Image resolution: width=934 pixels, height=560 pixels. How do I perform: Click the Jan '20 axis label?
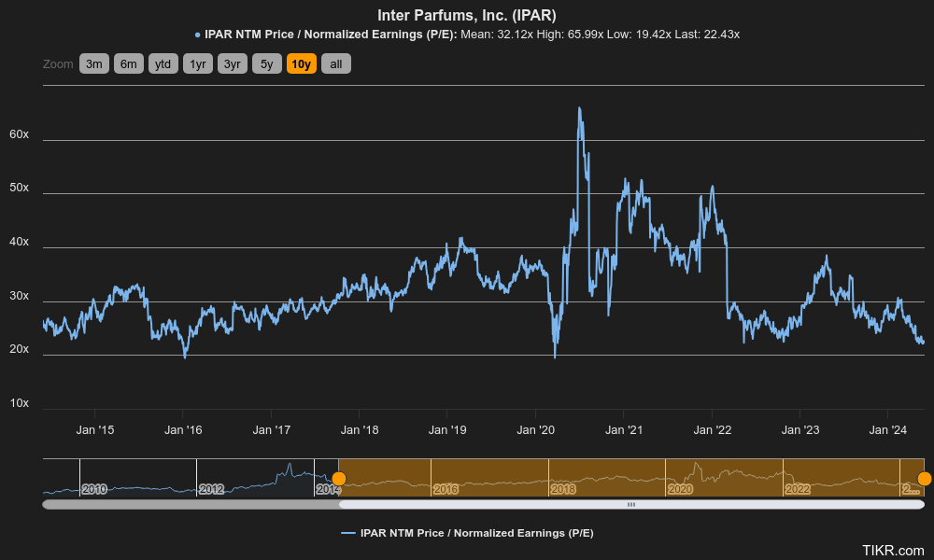[x=535, y=430]
